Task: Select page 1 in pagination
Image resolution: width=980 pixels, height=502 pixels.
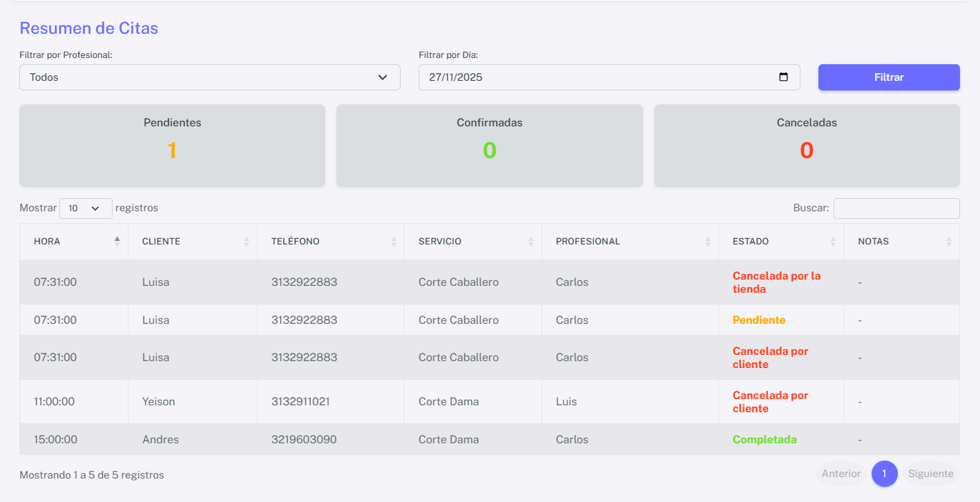Action: [884, 474]
